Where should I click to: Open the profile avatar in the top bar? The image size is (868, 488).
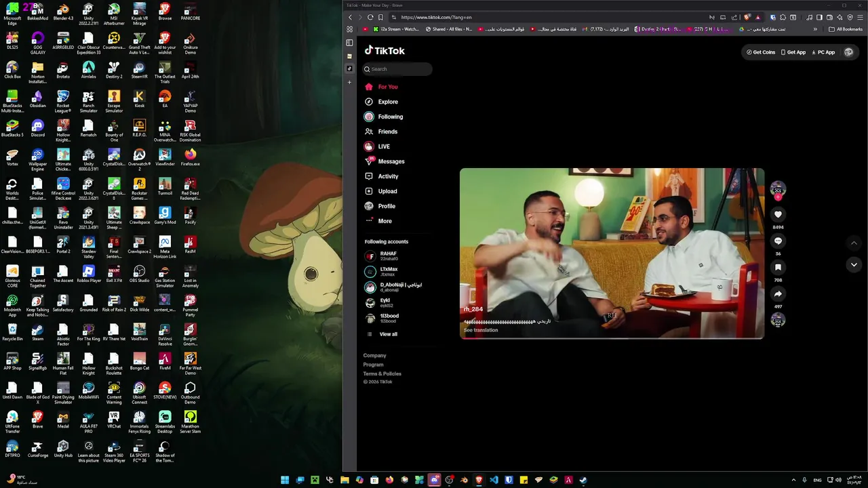click(x=848, y=52)
